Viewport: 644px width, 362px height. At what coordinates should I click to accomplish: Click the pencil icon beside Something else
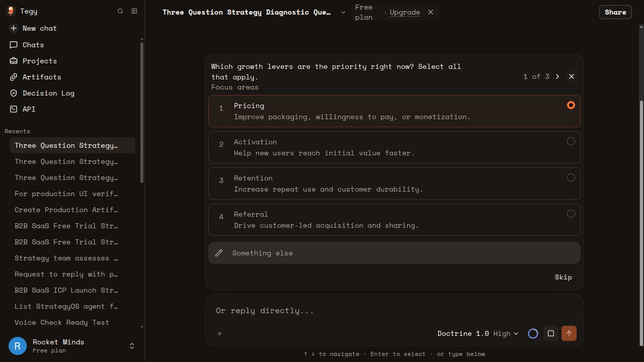point(219,253)
